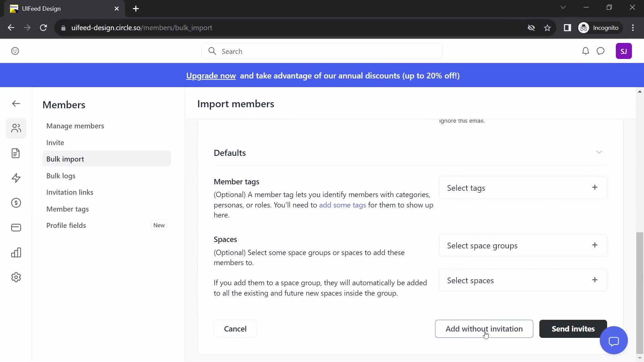Viewport: 644px width, 362px height.
Task: Click the Analytics chart icon
Action: [16, 252]
